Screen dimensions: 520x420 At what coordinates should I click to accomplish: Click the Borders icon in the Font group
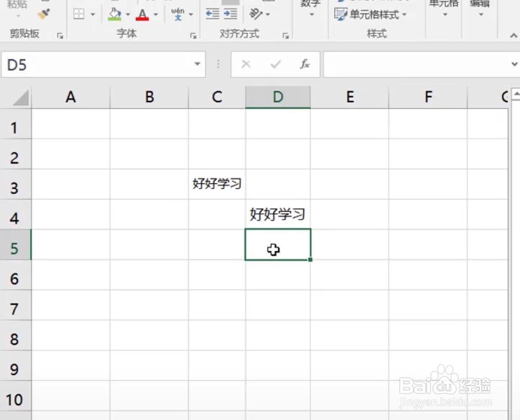(x=79, y=14)
